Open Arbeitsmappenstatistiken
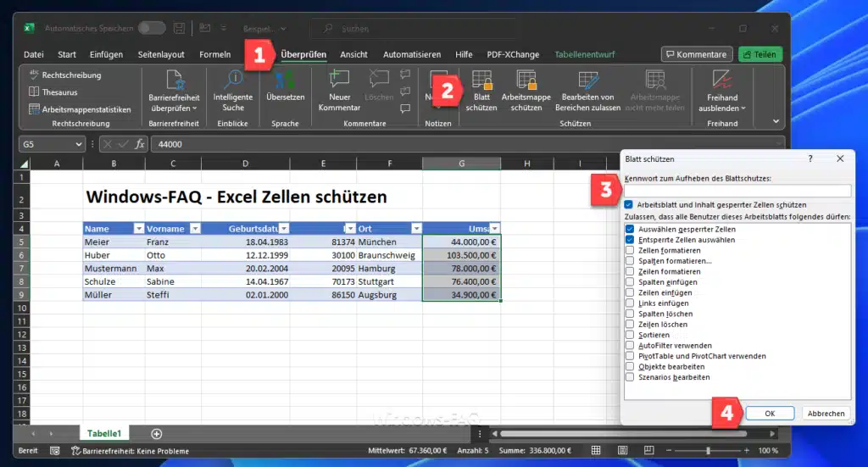The height and width of the screenshot is (467, 868). pos(80,109)
